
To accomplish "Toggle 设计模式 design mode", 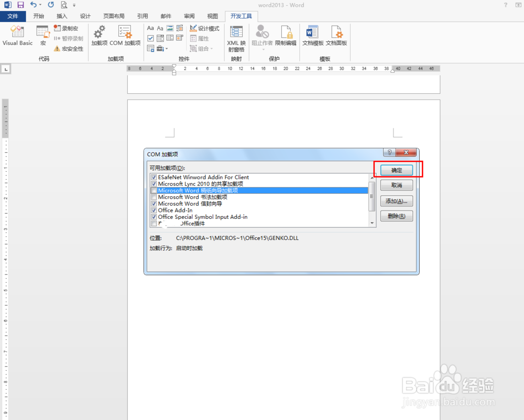I will 204,28.
